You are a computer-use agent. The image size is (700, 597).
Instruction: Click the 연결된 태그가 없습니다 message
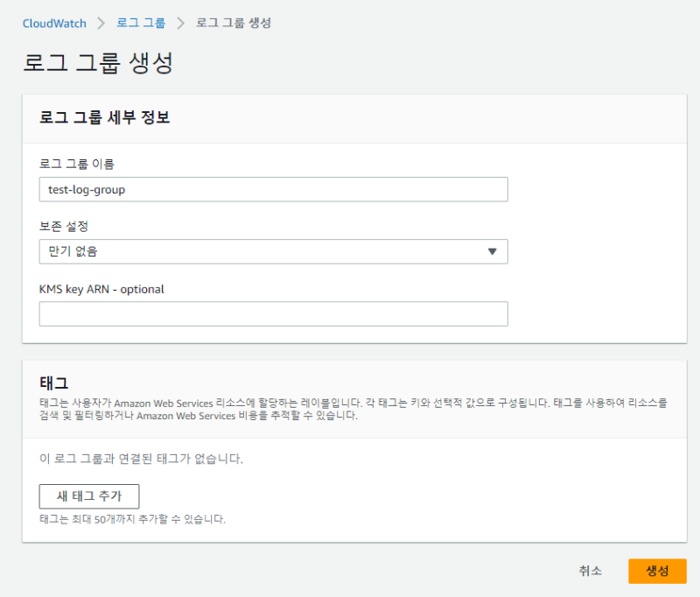click(141, 459)
